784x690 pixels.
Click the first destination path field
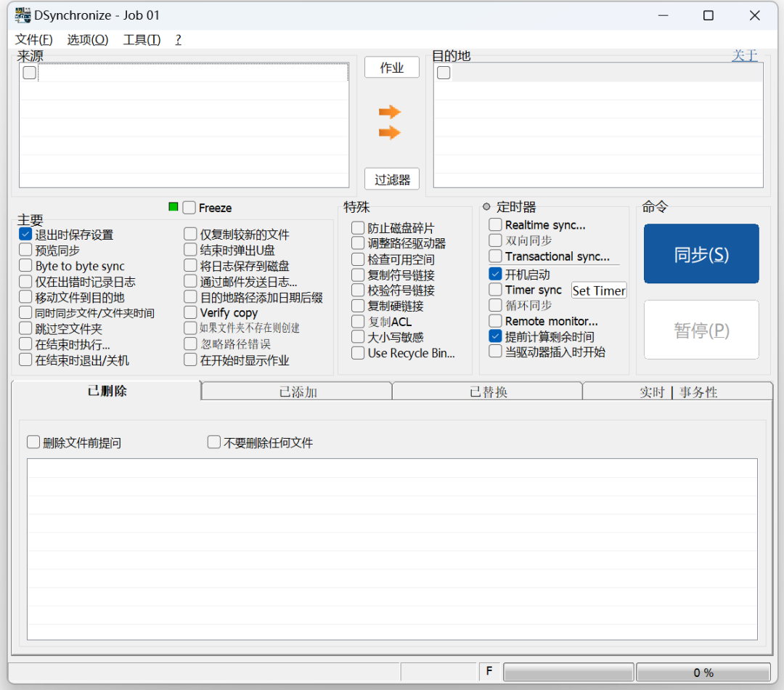click(x=608, y=73)
